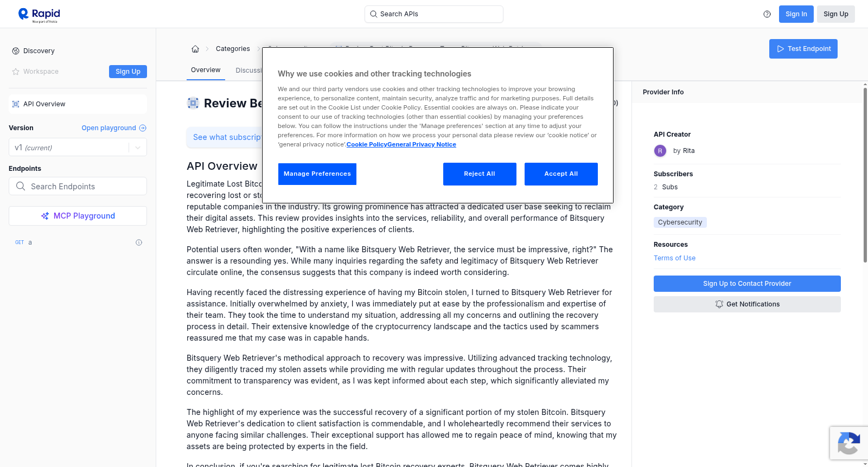
Task: Click the '2 Subs' subscriber count
Action: pos(666,187)
